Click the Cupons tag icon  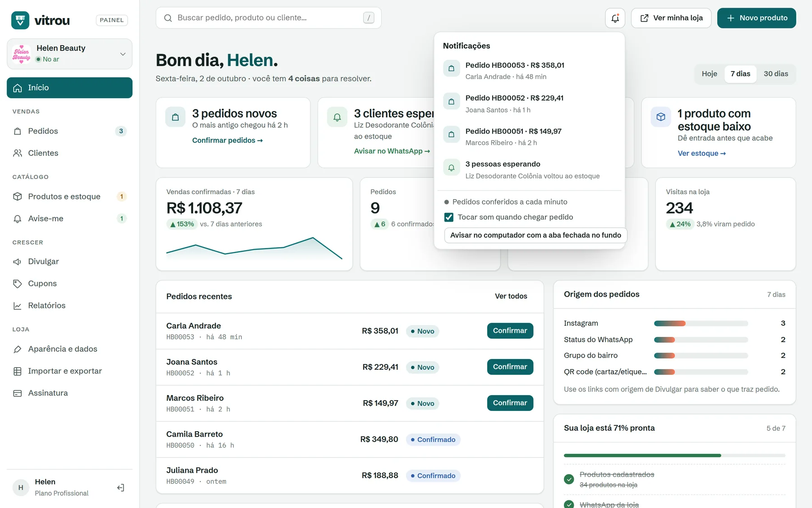18,284
